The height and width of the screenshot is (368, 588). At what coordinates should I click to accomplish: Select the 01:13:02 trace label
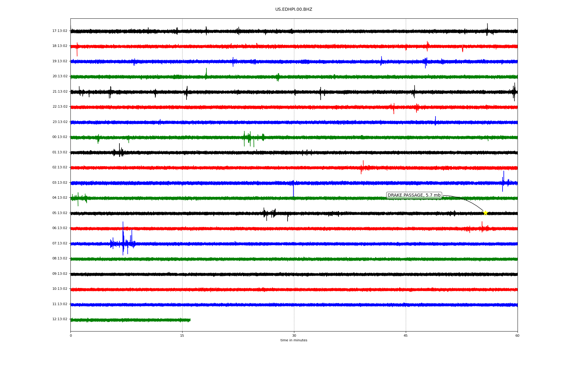tap(60, 152)
